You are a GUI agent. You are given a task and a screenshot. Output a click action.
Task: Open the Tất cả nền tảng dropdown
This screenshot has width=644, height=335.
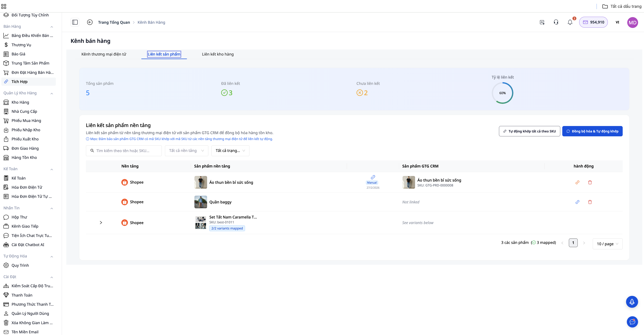[x=186, y=151]
